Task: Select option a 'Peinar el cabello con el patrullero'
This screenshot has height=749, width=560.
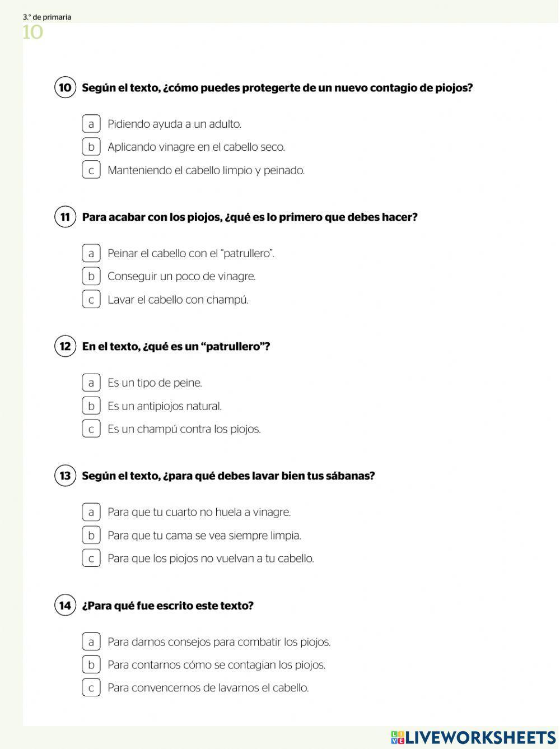Action: (x=91, y=253)
